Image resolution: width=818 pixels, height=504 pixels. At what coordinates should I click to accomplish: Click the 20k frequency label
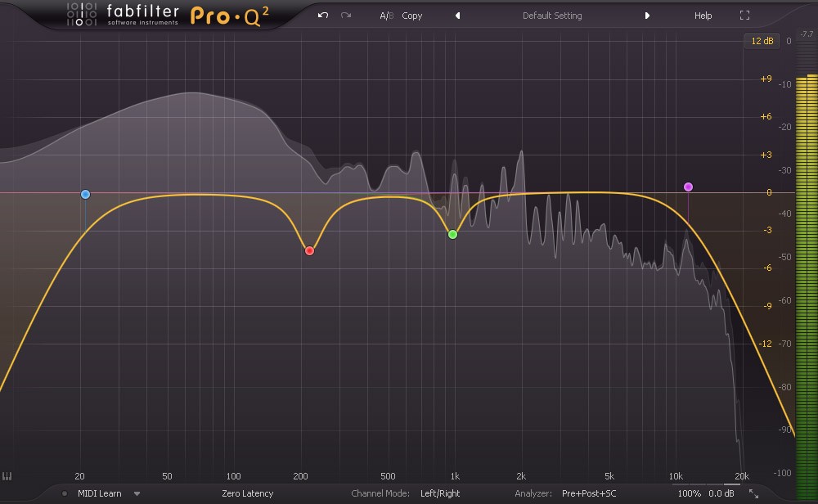[x=741, y=476]
